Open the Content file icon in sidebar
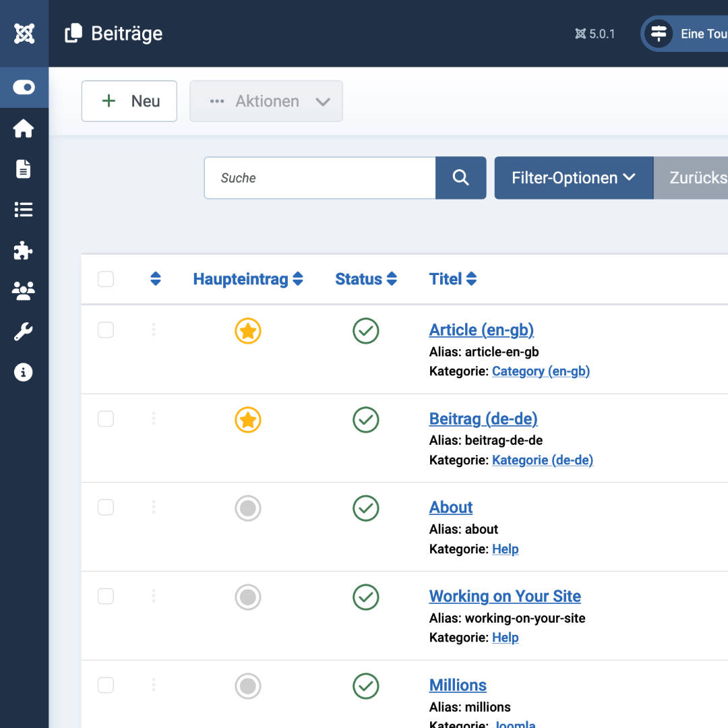The height and width of the screenshot is (728, 728). pos(23,169)
